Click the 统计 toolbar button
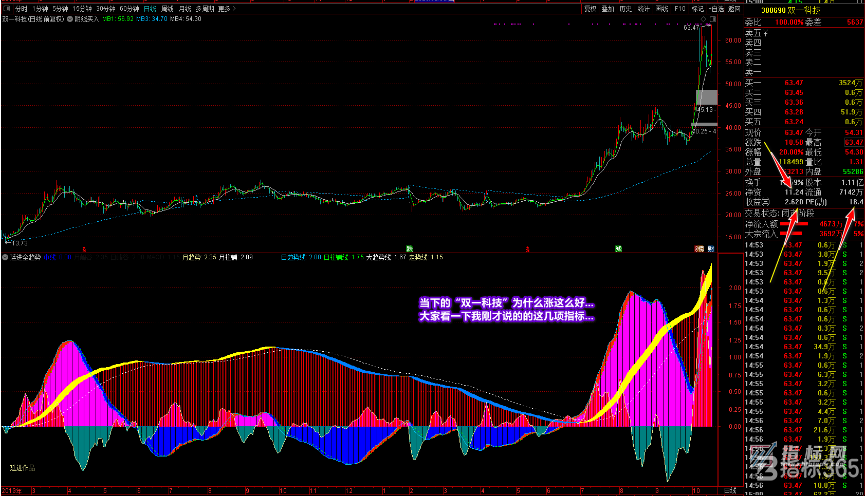868x496 pixels. 643,9
